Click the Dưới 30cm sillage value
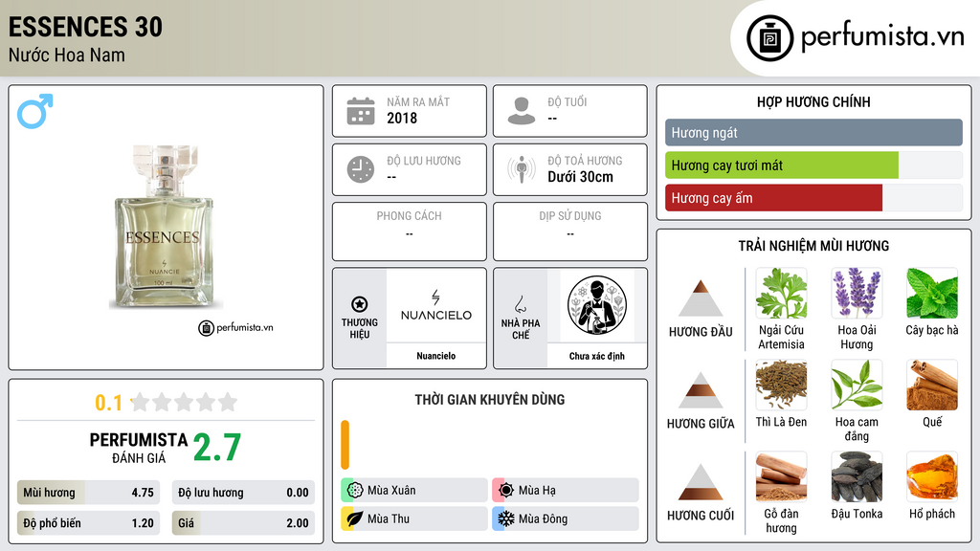The image size is (980, 551). point(581,177)
